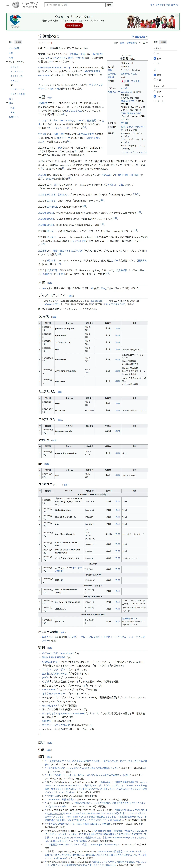The width and height of the screenshot is (186, 868).
Task: Click 点滅ばいばい title in collab table
Action: (61, 609)
